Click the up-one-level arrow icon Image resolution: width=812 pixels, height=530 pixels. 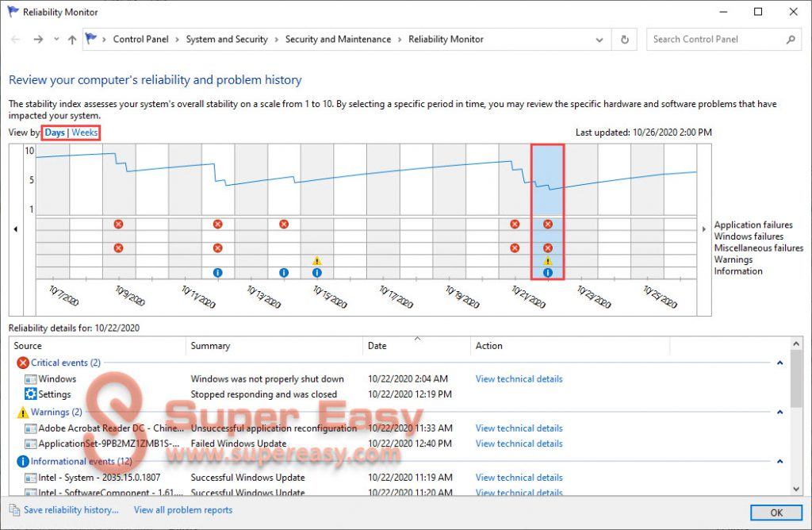pyautogui.click(x=72, y=39)
